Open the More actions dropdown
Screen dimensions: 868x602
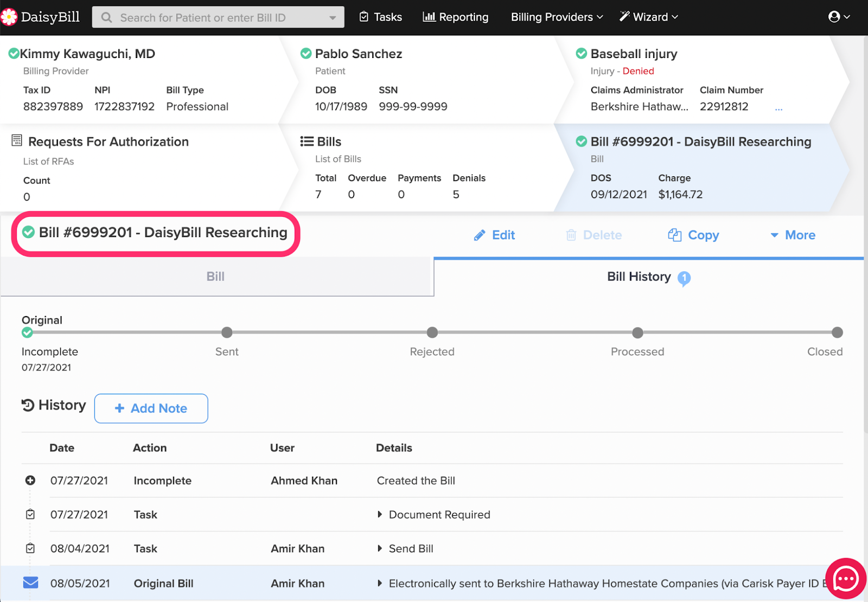[793, 235]
